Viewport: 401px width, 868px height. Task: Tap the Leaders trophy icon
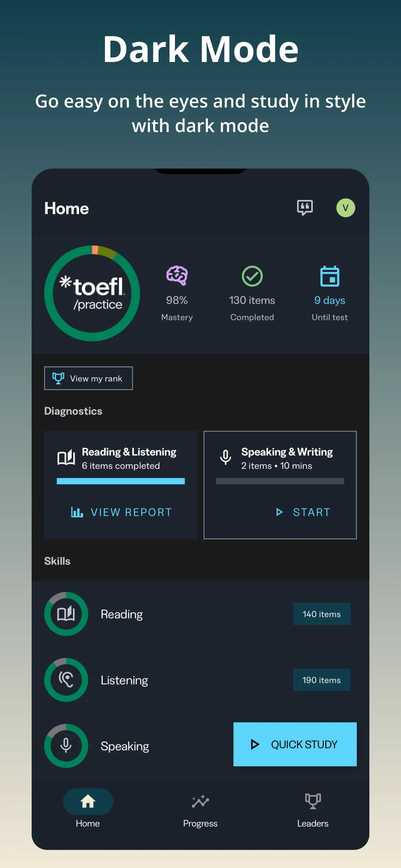(313, 801)
